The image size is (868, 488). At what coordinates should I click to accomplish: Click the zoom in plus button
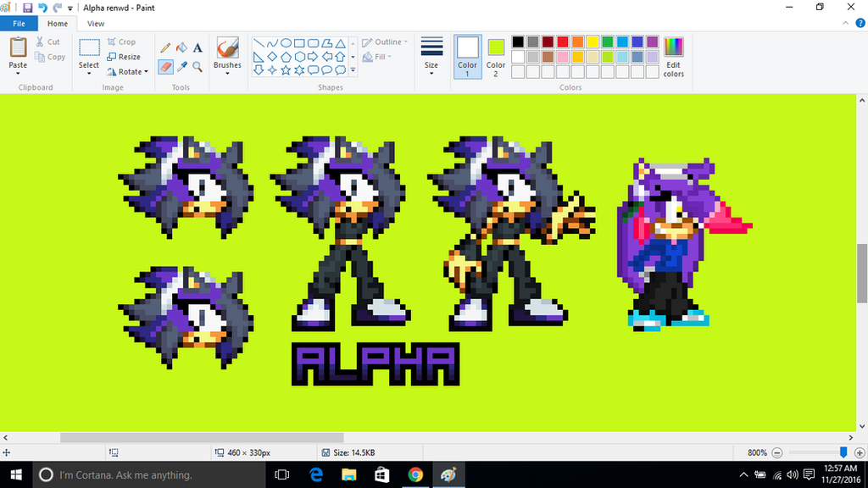[x=860, y=452]
